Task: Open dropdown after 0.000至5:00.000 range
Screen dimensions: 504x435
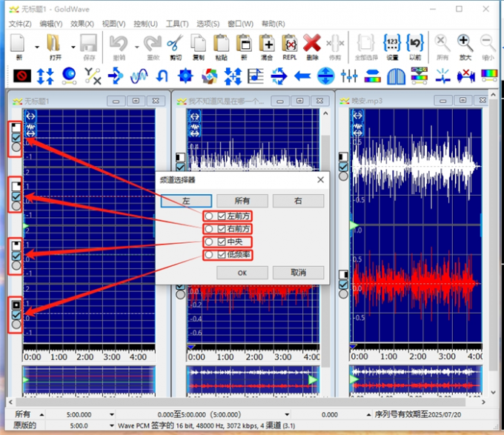Action: (x=287, y=415)
